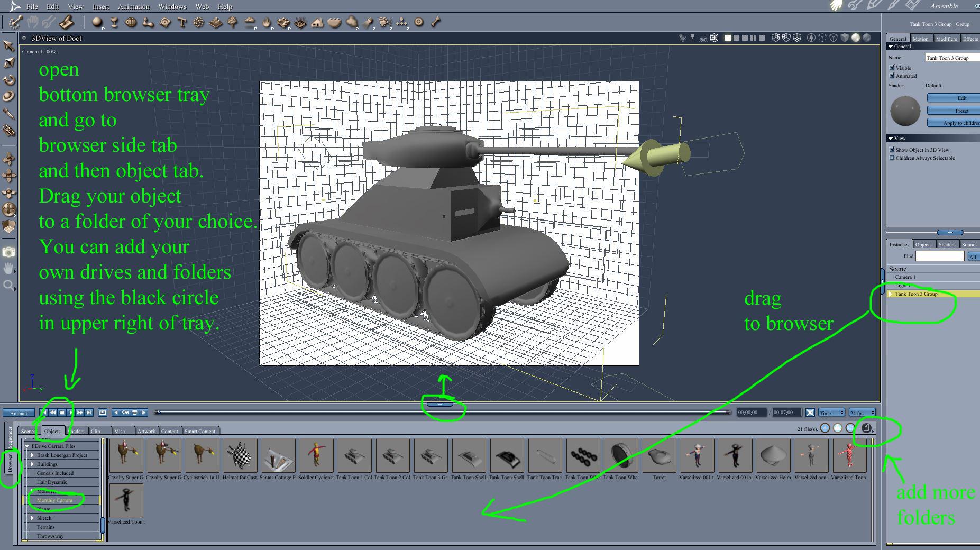
Task: Open the Model room wrench icon
Action: point(855,5)
